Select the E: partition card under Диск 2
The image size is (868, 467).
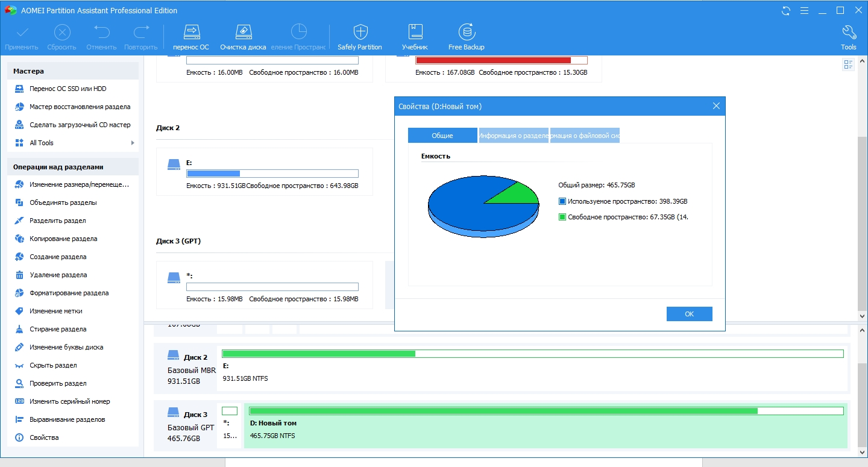265,172
